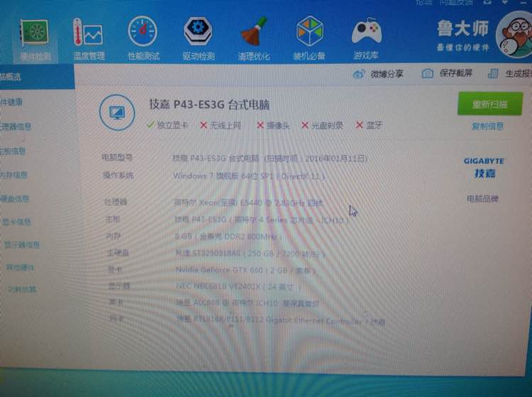
Task: Click the 主板 P43-ES3G chipset text
Action: pos(262,220)
